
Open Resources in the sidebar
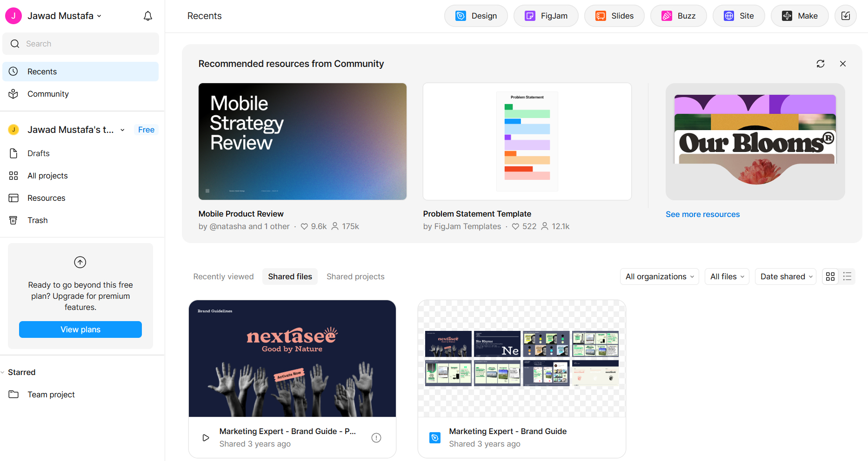click(x=80, y=198)
